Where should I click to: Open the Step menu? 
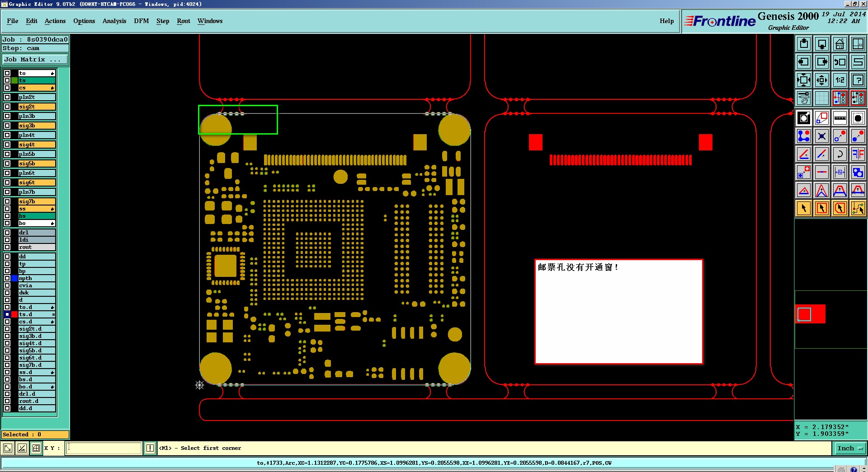pyautogui.click(x=163, y=21)
